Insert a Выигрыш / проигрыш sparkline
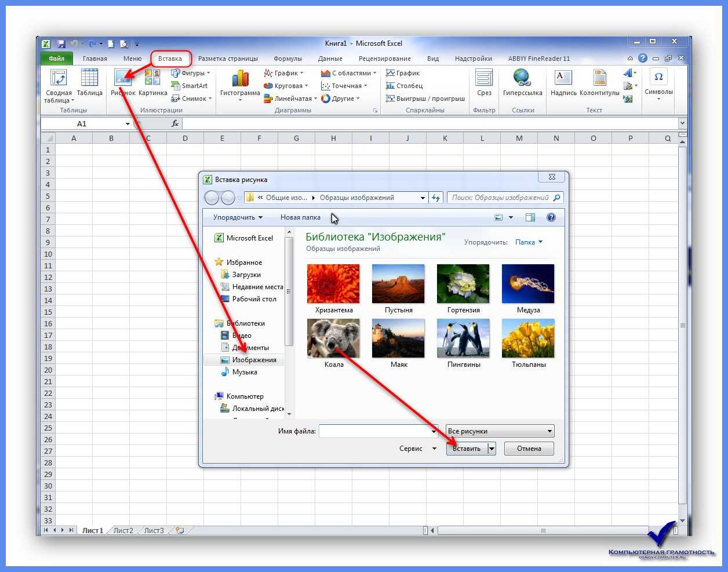Screen dimensions: 728x572 [x=425, y=99]
